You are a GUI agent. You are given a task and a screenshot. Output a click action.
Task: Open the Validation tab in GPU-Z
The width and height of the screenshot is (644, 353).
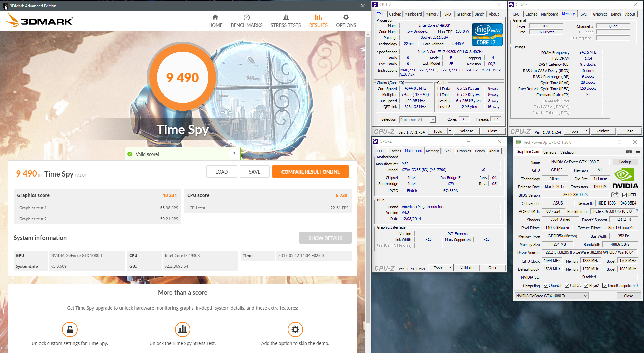pos(568,152)
